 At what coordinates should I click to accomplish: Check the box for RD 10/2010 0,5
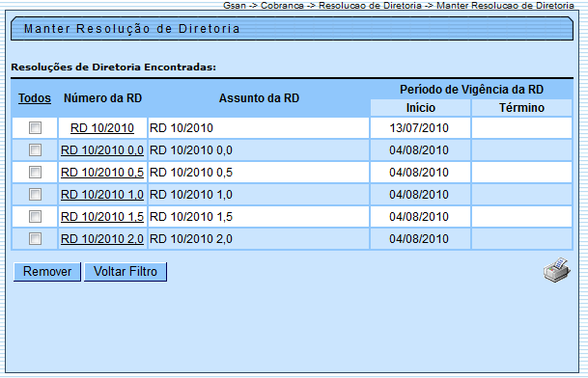tap(36, 172)
